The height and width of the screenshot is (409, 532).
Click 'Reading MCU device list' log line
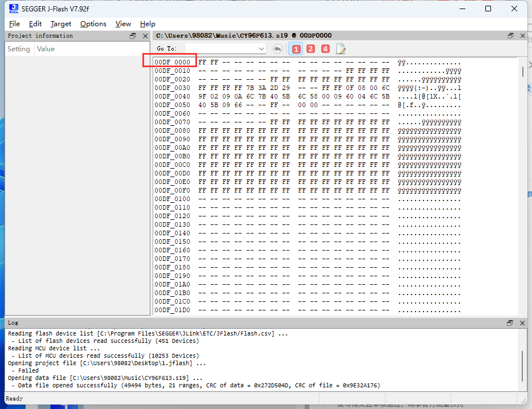[54, 348]
